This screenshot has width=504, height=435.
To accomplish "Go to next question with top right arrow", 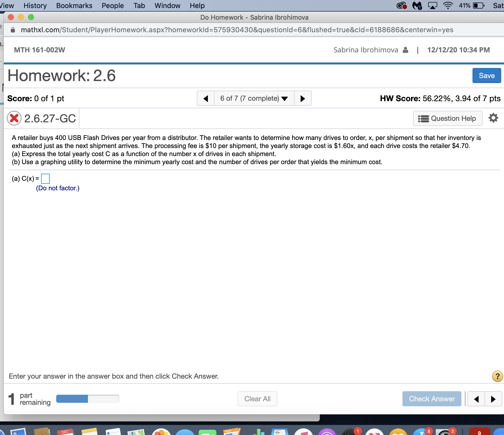I will coord(303,98).
